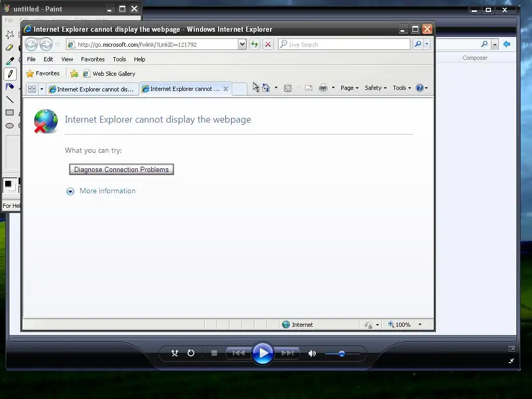Viewport: 532px width, 399px height.
Task: Click the Read Mail envelope icon
Action: pos(309,88)
